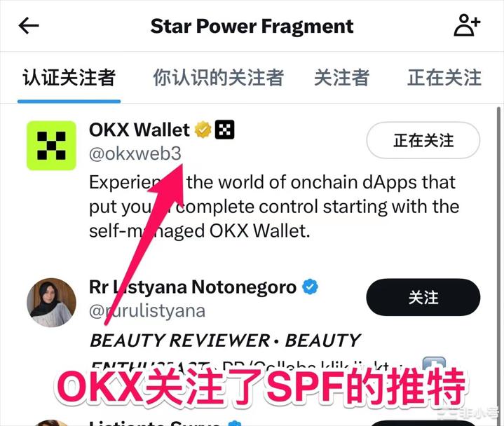Tap the add-person icon at top right
The height and width of the screenshot is (426, 504).
[x=467, y=25]
